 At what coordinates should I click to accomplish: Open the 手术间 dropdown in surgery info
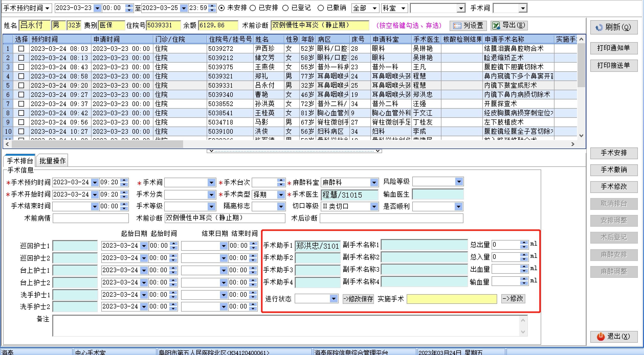(x=211, y=182)
